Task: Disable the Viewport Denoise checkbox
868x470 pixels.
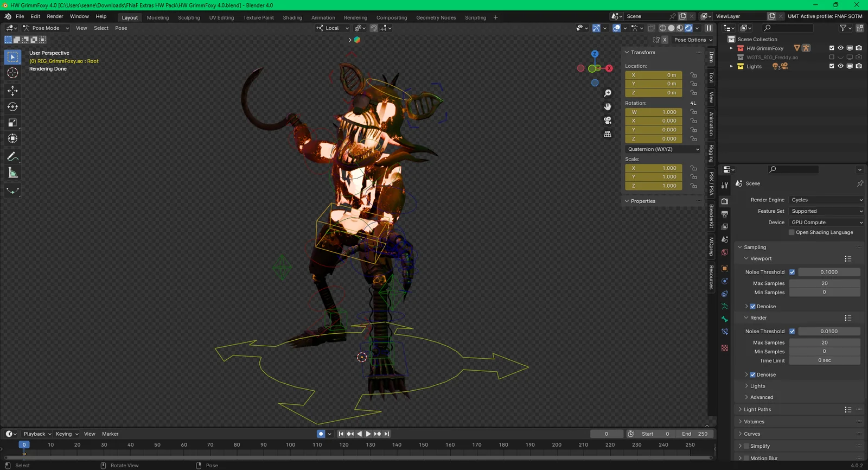Action: 752,307
